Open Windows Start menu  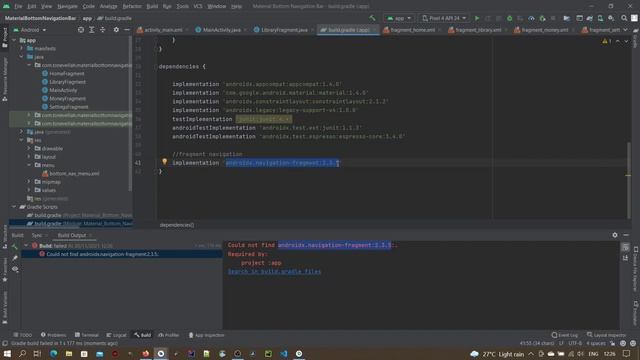point(7,353)
